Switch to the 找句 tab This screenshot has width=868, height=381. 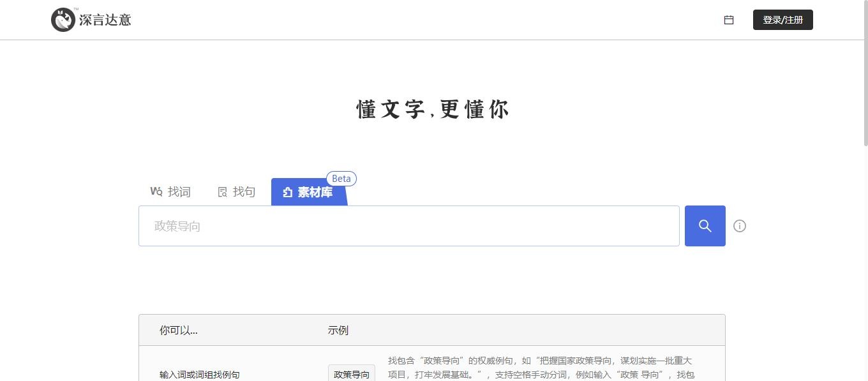click(x=244, y=191)
